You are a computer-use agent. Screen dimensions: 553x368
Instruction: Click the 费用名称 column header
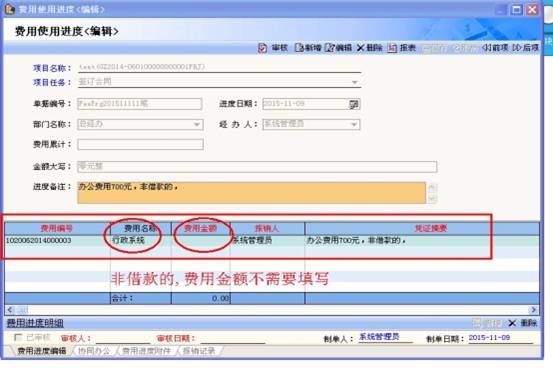coord(141,228)
